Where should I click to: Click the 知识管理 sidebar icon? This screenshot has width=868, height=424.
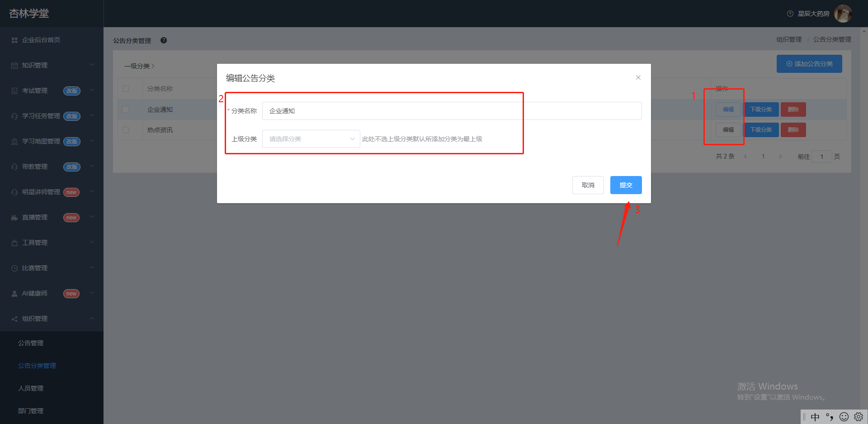14,66
